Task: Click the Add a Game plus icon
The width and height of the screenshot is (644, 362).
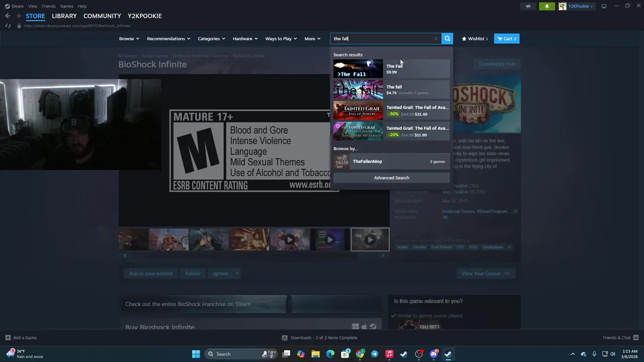Action: click(x=8, y=337)
